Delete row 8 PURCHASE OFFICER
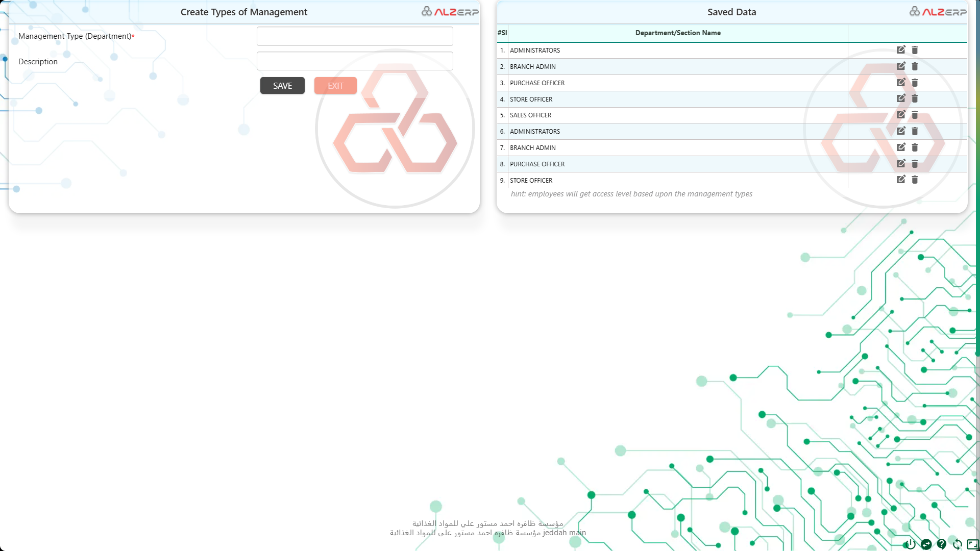This screenshot has height=551, width=980. click(915, 164)
